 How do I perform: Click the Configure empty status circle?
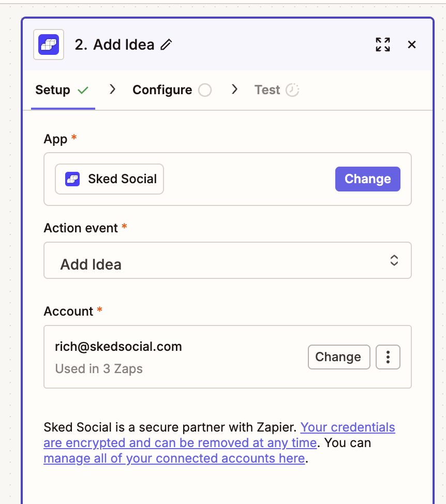205,90
